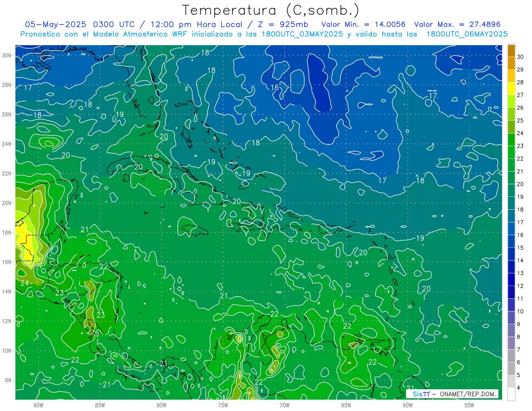Click the 80W longitude axis label
The height and width of the screenshot is (411, 532).
click(x=161, y=405)
